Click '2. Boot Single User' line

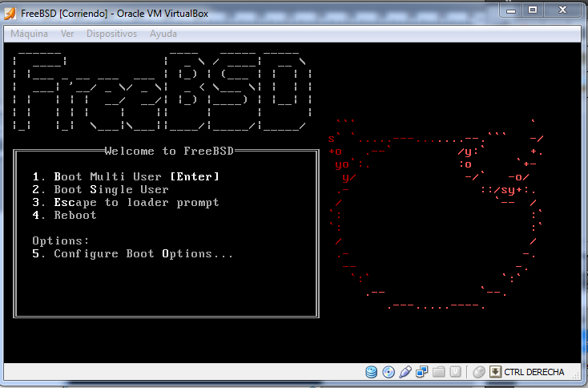[x=100, y=189]
